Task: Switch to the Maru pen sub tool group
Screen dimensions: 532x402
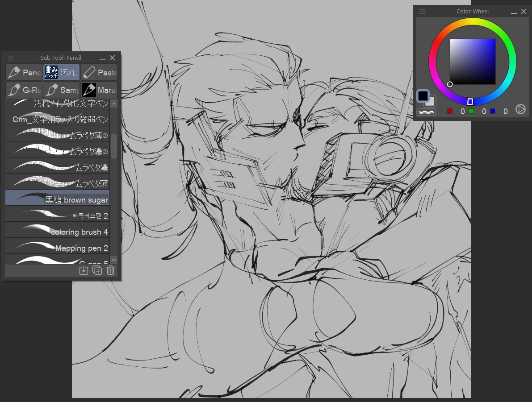Action: [99, 90]
